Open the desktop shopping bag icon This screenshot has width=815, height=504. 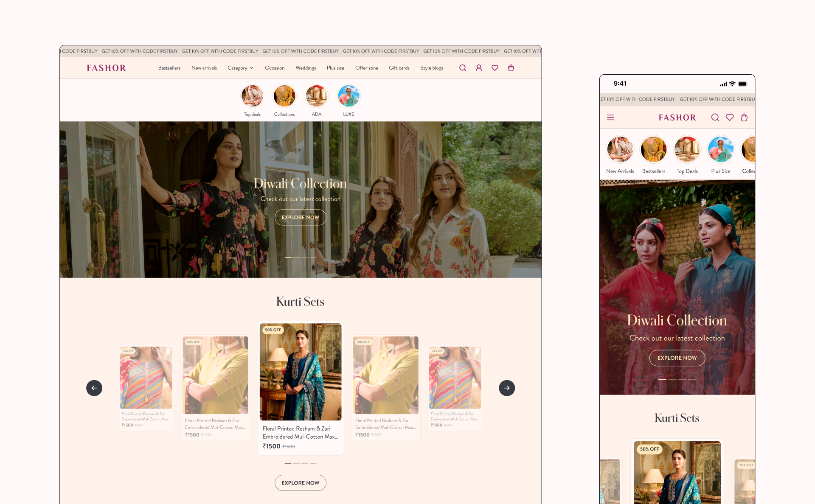point(511,68)
